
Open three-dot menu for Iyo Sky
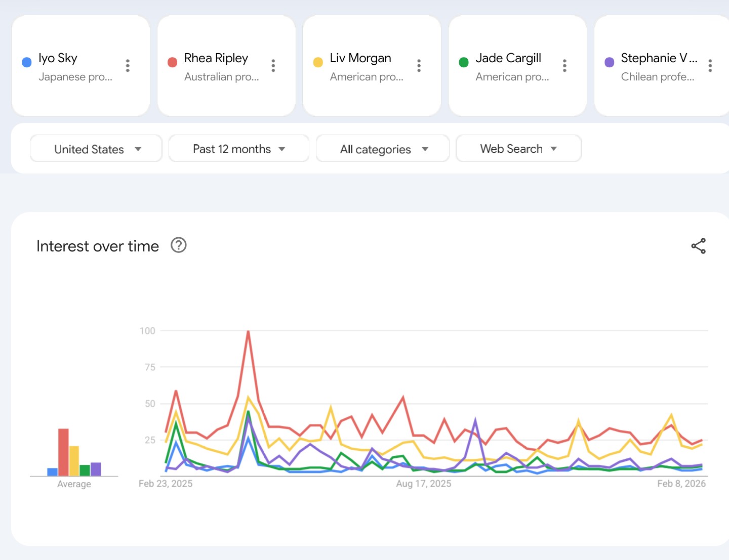pyautogui.click(x=128, y=65)
